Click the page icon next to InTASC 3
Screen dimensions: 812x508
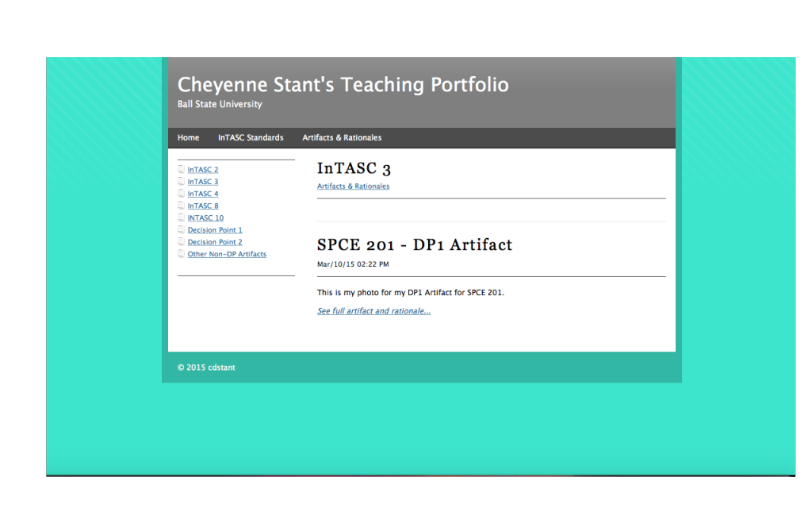(182, 182)
